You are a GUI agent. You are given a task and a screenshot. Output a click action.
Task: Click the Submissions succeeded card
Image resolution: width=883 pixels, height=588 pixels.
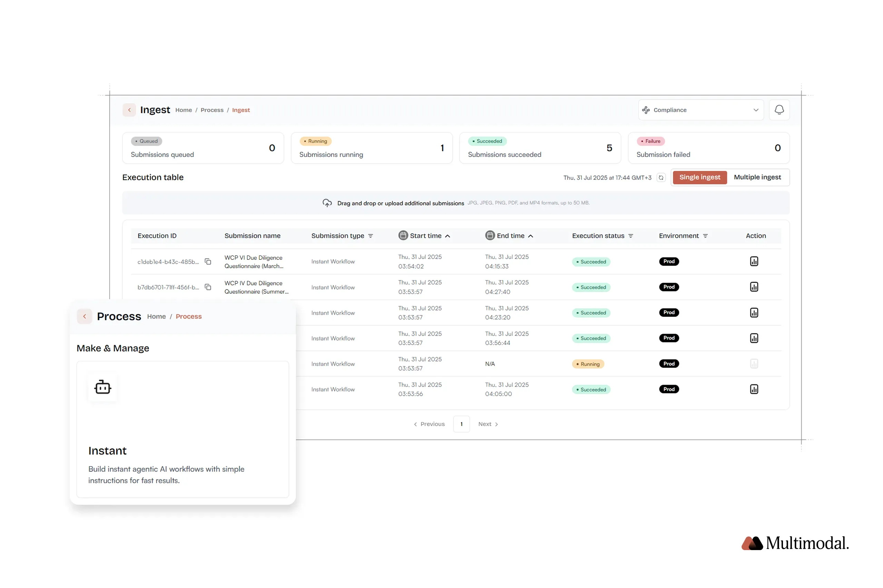[x=540, y=148]
